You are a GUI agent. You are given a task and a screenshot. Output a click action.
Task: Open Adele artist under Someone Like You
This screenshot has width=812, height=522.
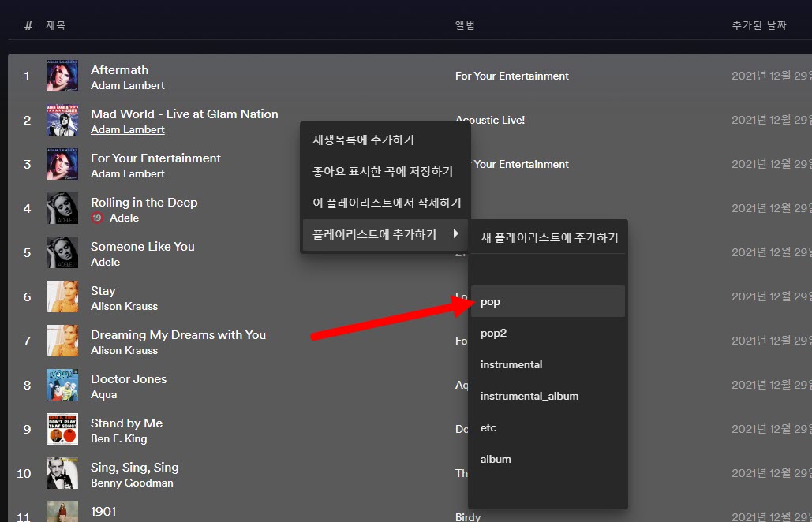(105, 263)
